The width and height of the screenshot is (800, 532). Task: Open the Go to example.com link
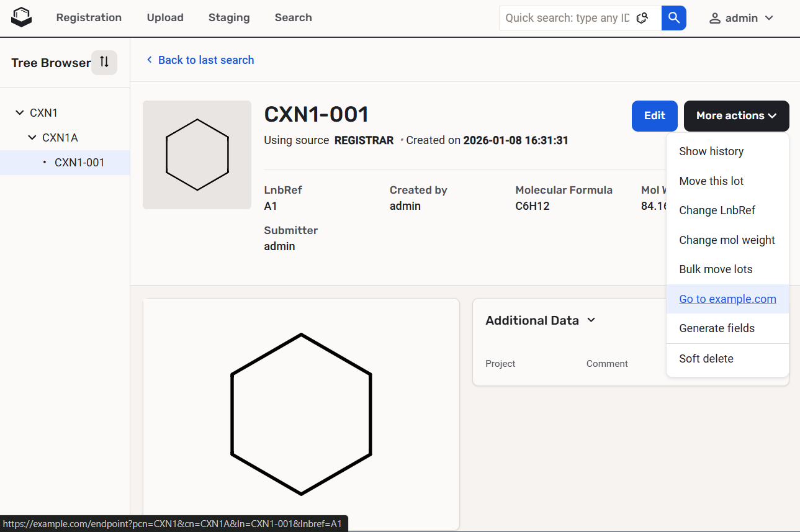[727, 299]
